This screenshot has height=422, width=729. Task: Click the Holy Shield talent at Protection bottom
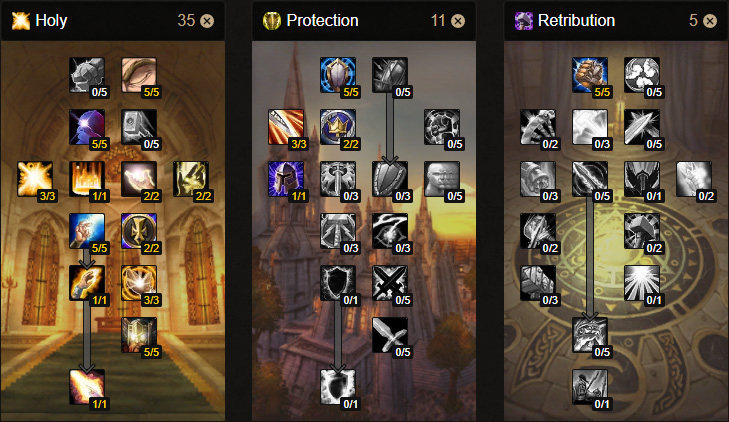[338, 387]
